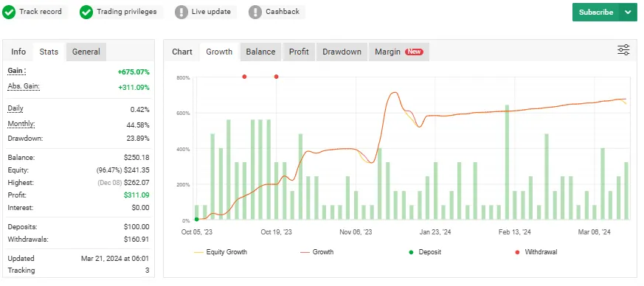Switch to the Drawdown chart tab

point(342,52)
